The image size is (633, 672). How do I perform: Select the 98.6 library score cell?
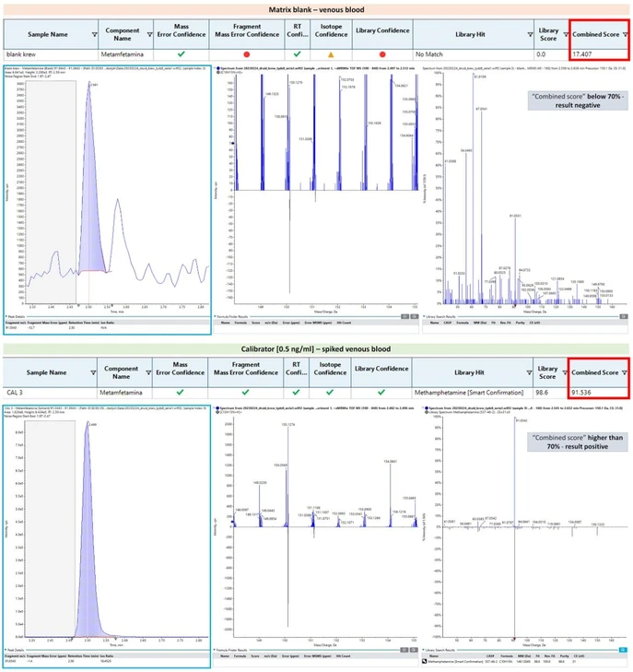click(x=550, y=393)
